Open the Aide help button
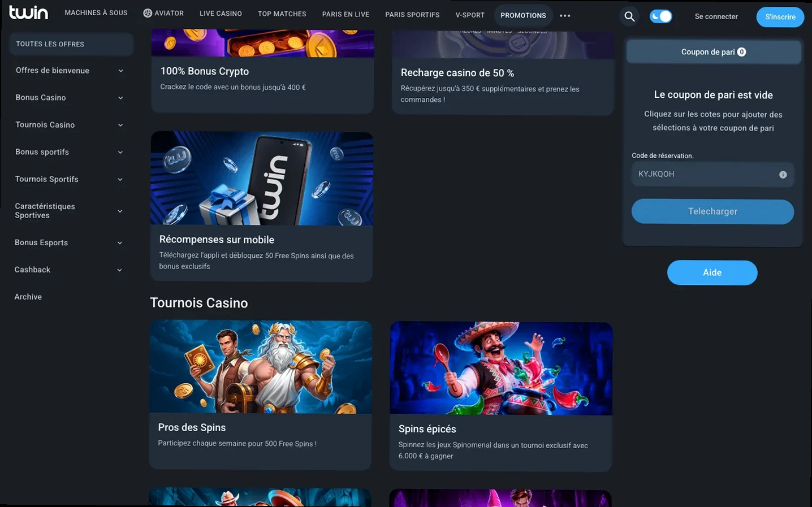 pos(712,272)
